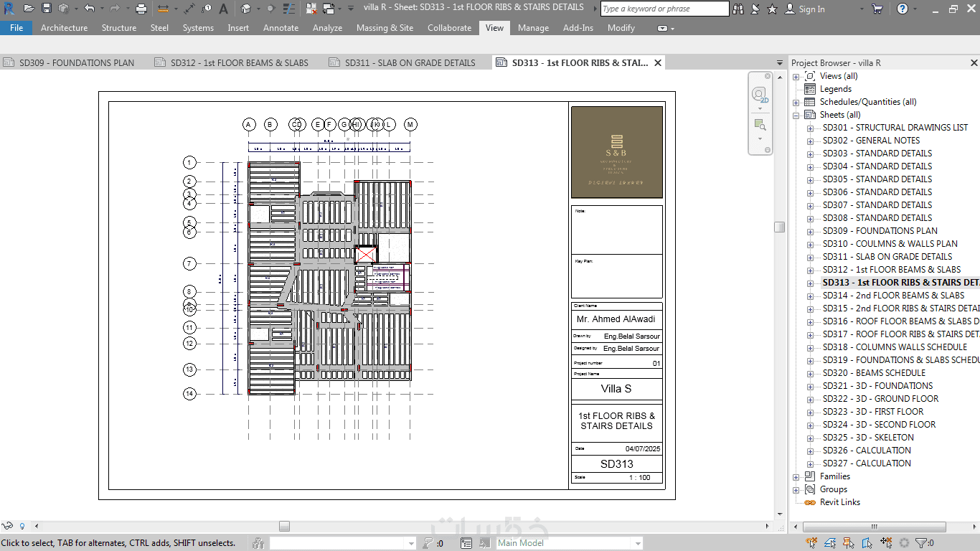Click the Sign In link
This screenshot has width=980, height=551.
(811, 9)
